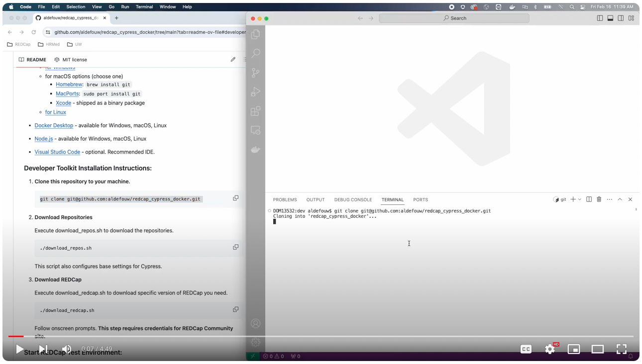Follow the Visual Studio Code link
The height and width of the screenshot is (364, 642).
[x=57, y=152]
